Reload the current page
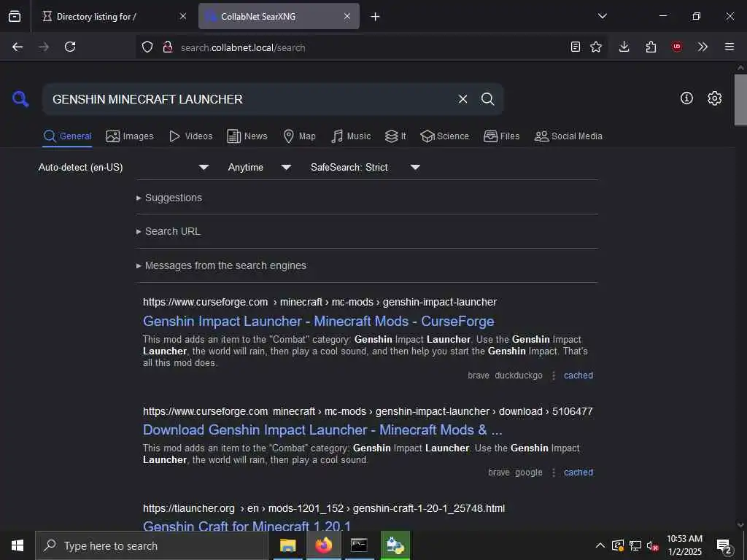This screenshot has width=747, height=560. [70, 47]
